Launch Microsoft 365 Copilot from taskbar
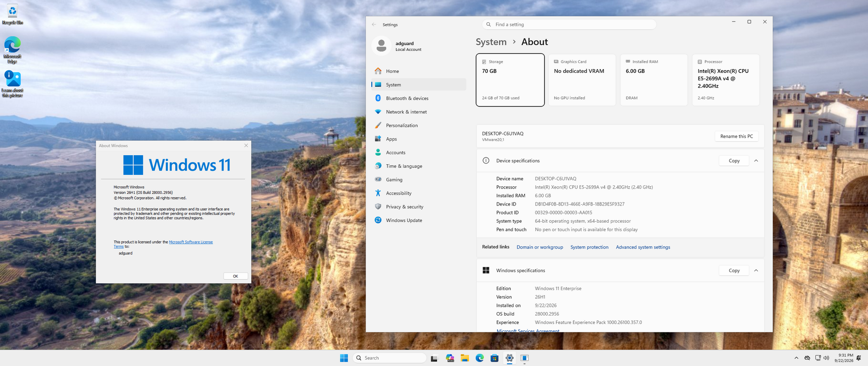This screenshot has width=868, height=366. [450, 358]
